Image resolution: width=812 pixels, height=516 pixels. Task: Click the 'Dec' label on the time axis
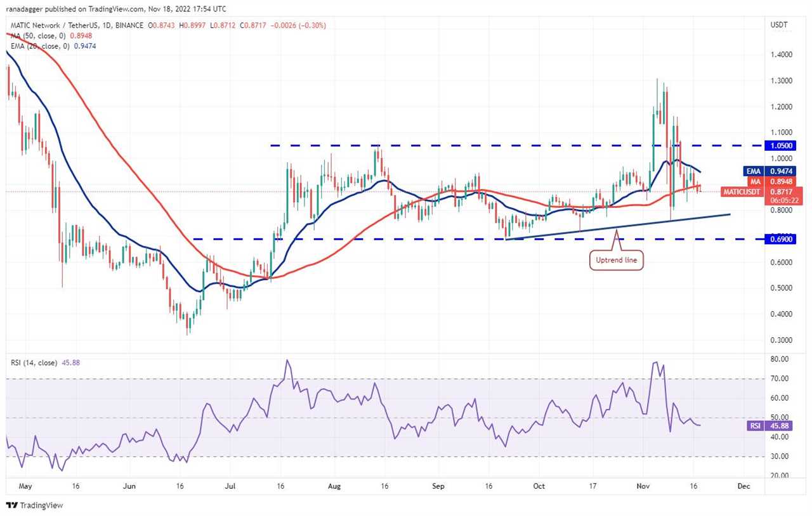pyautogui.click(x=743, y=486)
